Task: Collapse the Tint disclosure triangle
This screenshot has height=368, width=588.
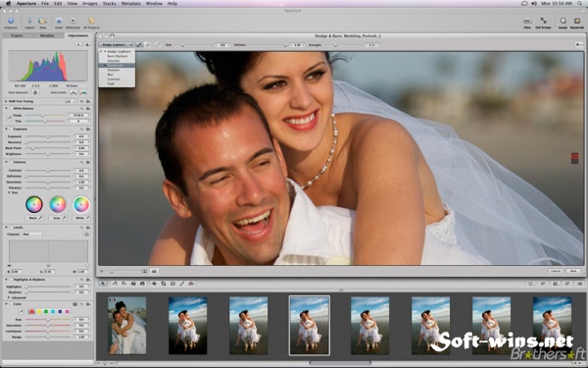Action: click(9, 192)
